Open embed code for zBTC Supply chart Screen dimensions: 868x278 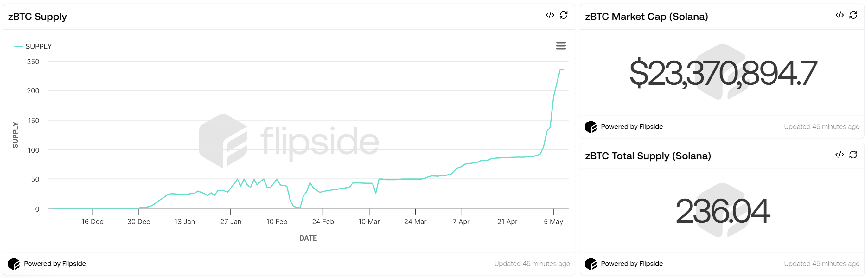[x=550, y=15]
